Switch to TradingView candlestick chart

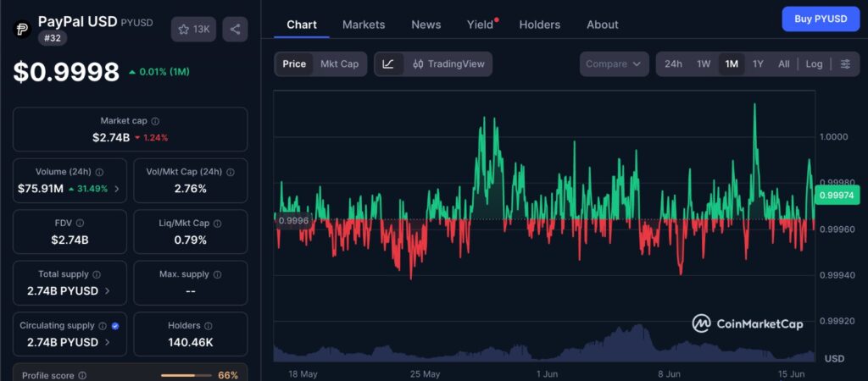448,64
